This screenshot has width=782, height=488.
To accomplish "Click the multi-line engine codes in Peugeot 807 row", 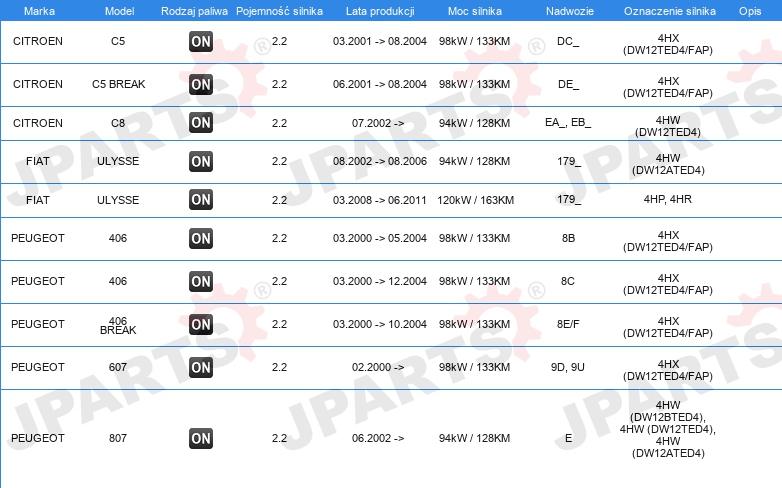I will click(x=668, y=429).
